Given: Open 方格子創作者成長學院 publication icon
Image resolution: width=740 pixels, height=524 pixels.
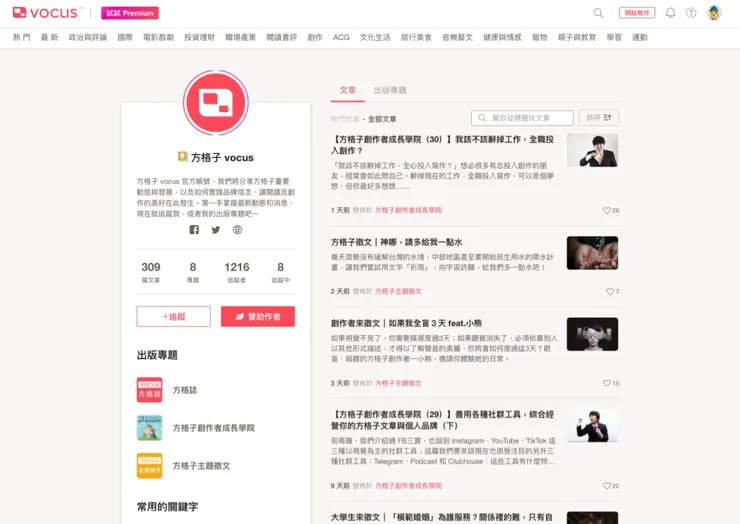Looking at the screenshot, I should point(150,428).
